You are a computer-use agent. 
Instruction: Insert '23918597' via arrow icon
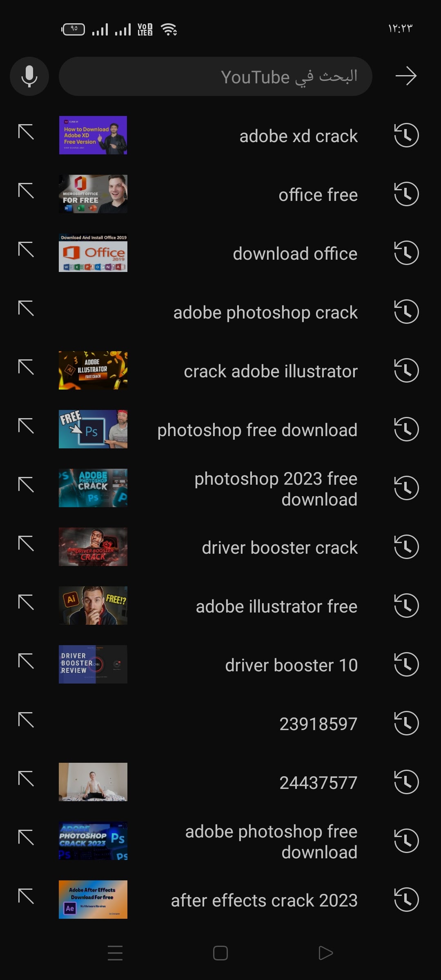click(26, 720)
